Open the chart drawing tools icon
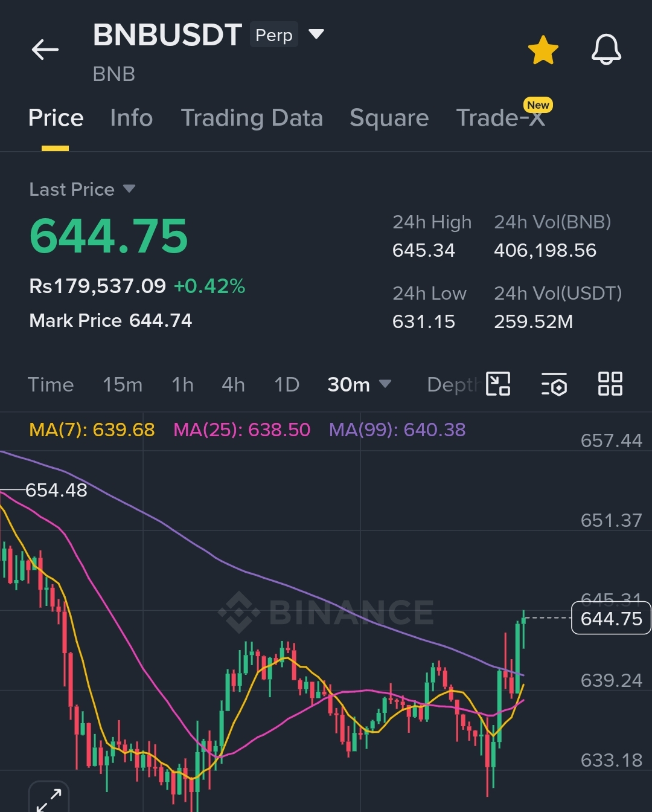Screen dimensions: 652x812 (x=499, y=384)
